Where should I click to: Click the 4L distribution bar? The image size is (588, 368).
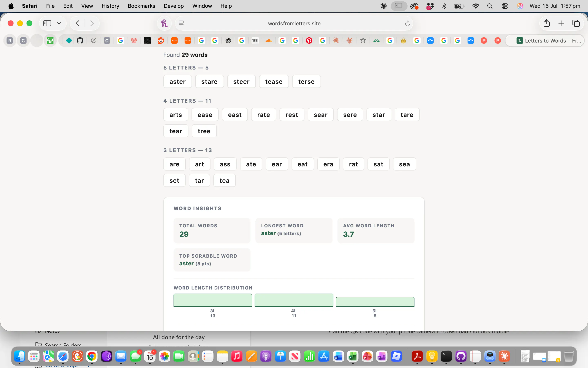(294, 300)
